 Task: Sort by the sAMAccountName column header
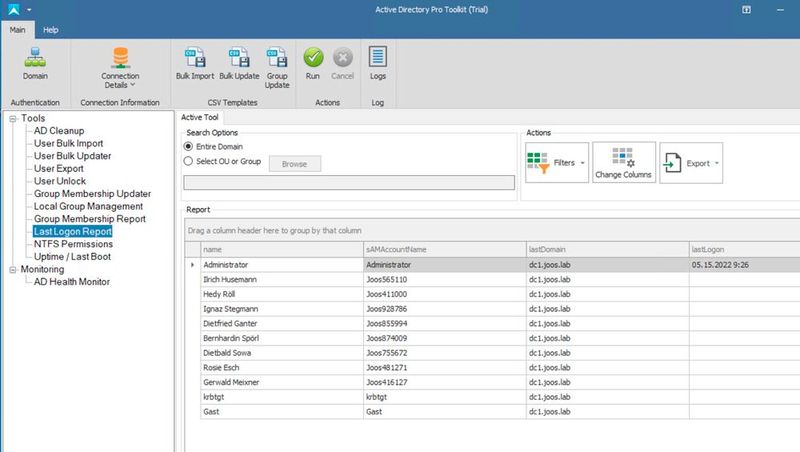(x=445, y=249)
